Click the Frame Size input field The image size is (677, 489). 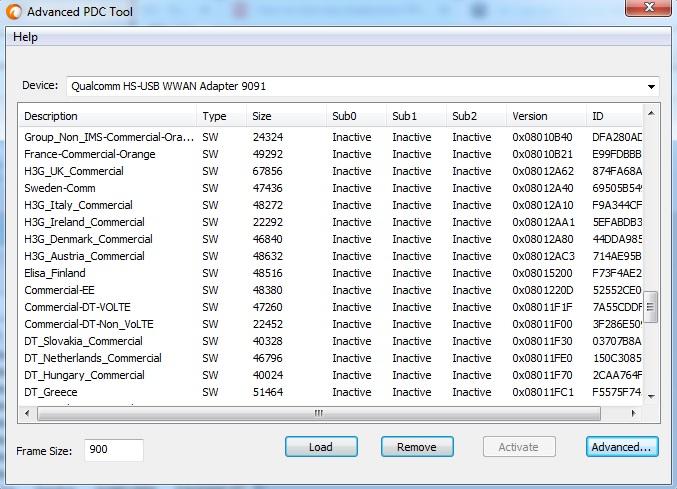click(x=113, y=450)
